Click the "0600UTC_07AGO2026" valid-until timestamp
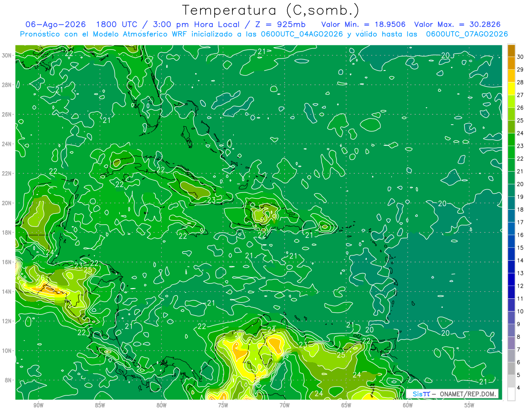Image resolution: width=532 pixels, height=411 pixels. [x=466, y=34]
